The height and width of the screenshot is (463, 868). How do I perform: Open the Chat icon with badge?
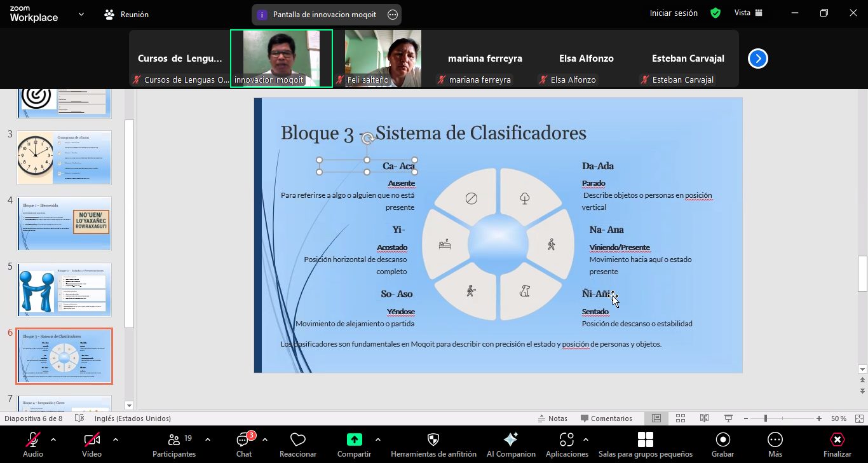point(243,440)
